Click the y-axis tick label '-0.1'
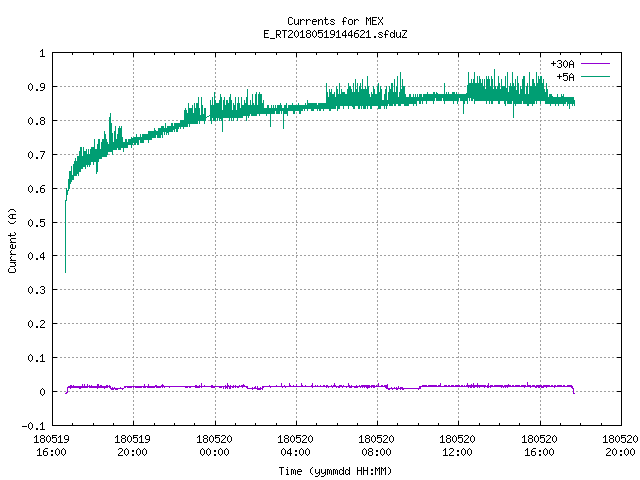 click(33, 426)
